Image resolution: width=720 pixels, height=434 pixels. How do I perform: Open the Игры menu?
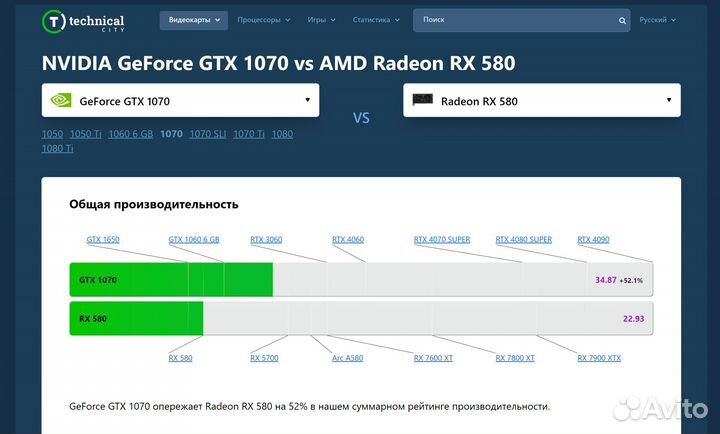pyautogui.click(x=321, y=20)
